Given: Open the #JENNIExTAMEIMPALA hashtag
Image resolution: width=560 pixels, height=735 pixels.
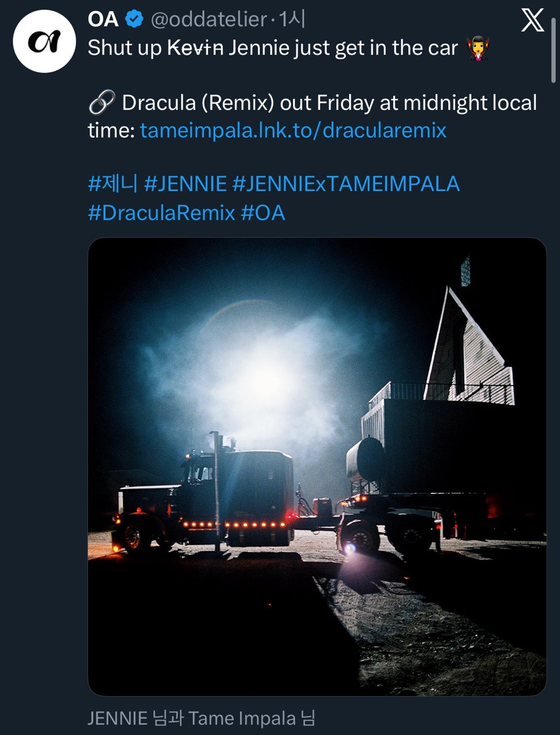Looking at the screenshot, I should click(x=346, y=184).
